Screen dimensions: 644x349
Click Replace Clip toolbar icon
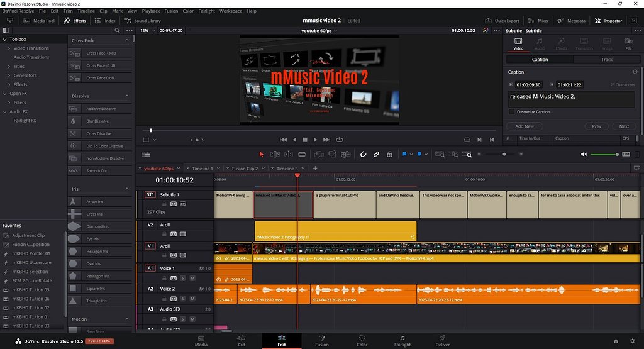(346, 155)
